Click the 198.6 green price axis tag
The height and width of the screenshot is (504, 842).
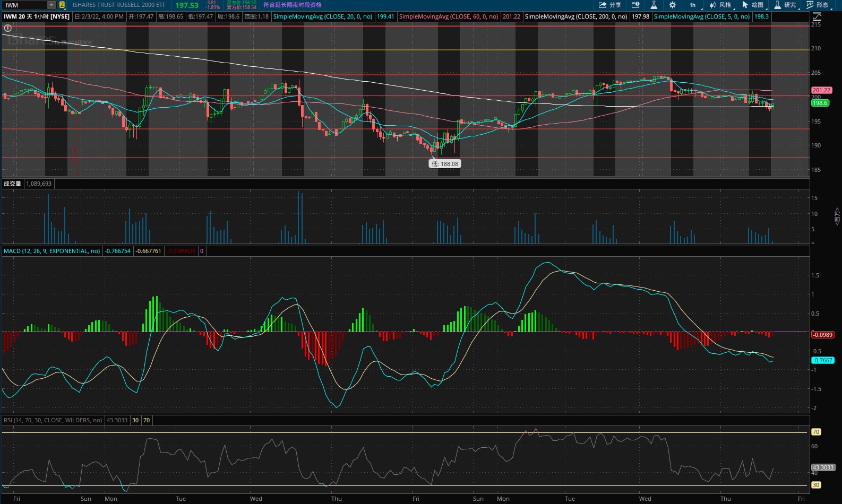click(x=820, y=103)
